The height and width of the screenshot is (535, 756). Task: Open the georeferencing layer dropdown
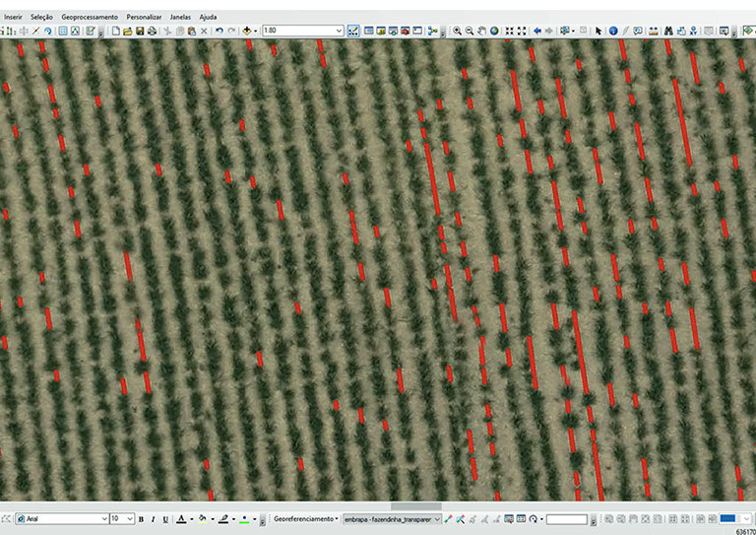[437, 518]
